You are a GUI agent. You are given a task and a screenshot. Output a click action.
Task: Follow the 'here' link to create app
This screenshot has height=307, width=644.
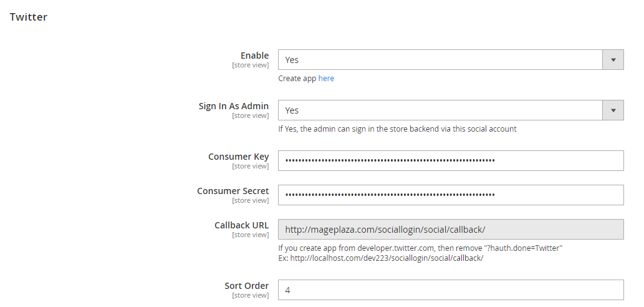click(326, 79)
